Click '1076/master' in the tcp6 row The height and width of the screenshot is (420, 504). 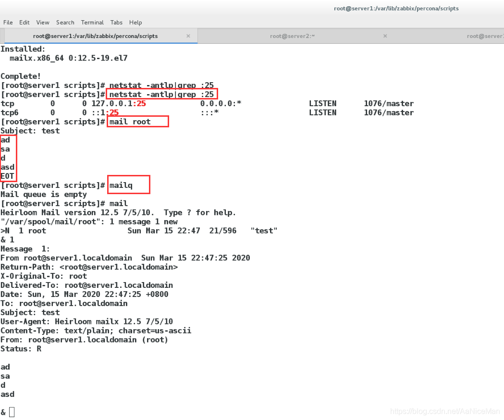tap(389, 112)
